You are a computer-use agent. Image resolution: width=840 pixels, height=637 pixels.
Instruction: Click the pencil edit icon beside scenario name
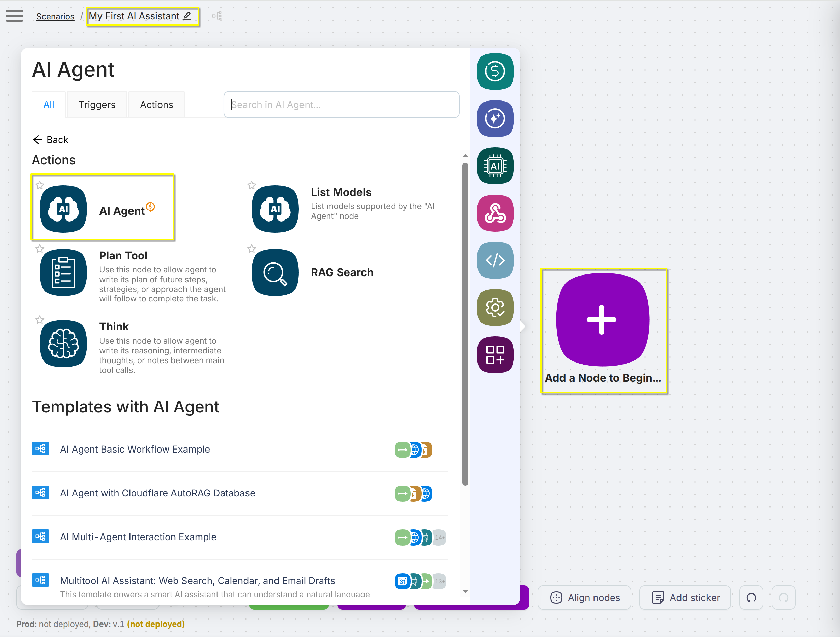(187, 16)
